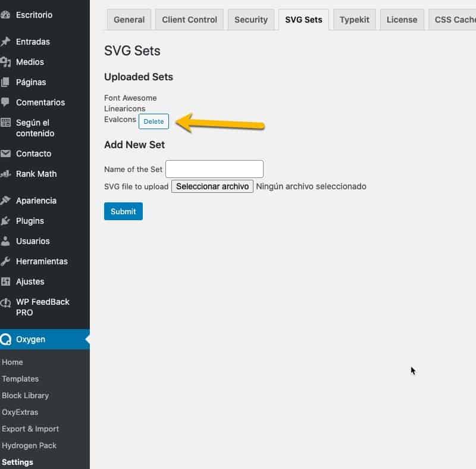This screenshot has height=469, width=476.
Task: Focus the Name of the Set field
Action: [214, 169]
